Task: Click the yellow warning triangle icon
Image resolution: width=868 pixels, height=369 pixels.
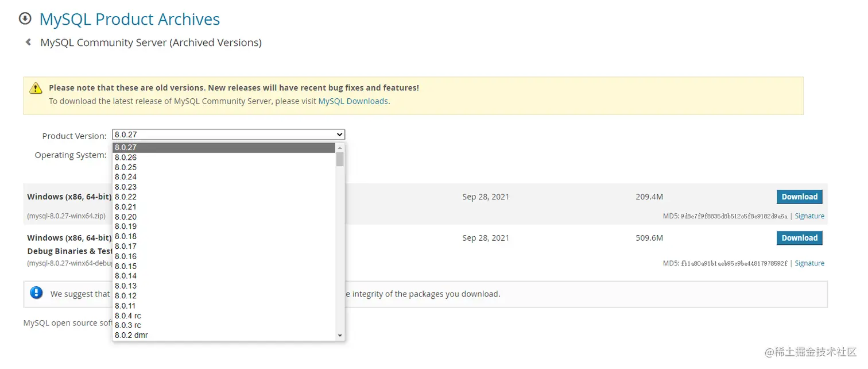Action: (x=36, y=88)
